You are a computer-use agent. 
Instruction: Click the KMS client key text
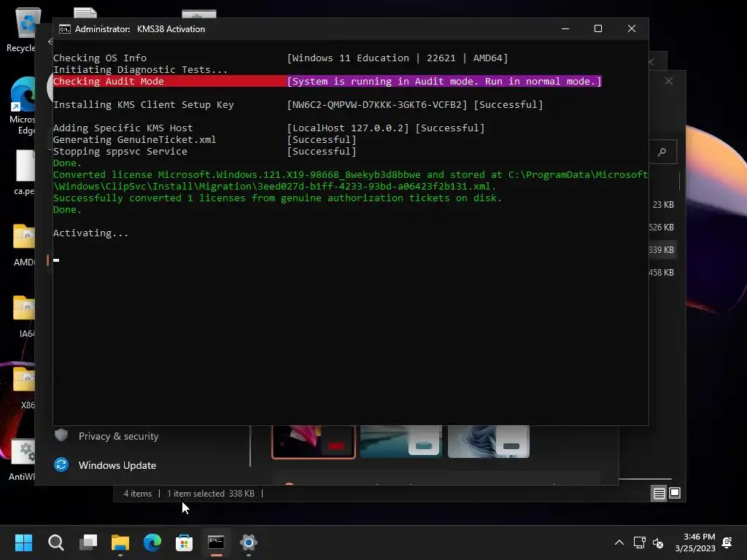(x=377, y=105)
